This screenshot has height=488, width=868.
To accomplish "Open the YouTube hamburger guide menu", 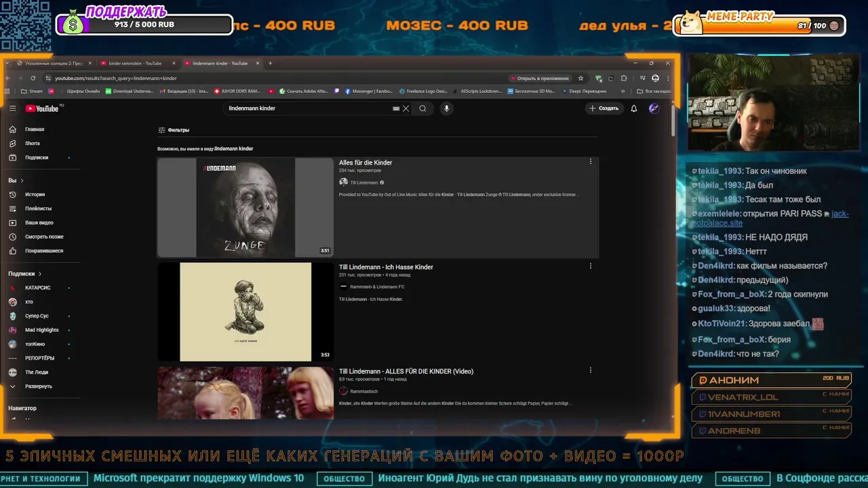I will [12, 108].
